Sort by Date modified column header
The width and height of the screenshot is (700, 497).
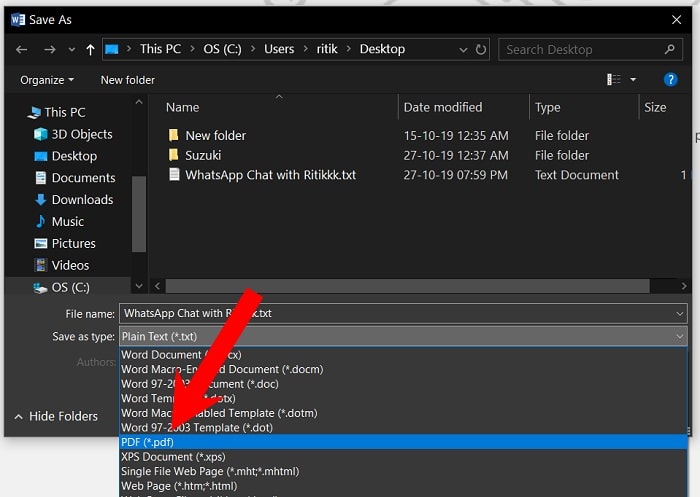click(x=443, y=108)
